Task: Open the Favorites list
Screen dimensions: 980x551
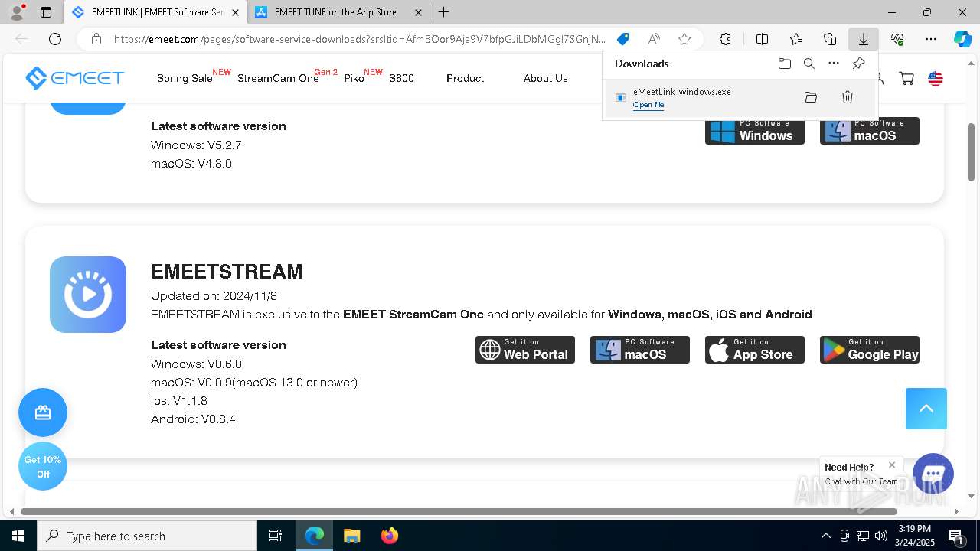Action: (x=796, y=39)
